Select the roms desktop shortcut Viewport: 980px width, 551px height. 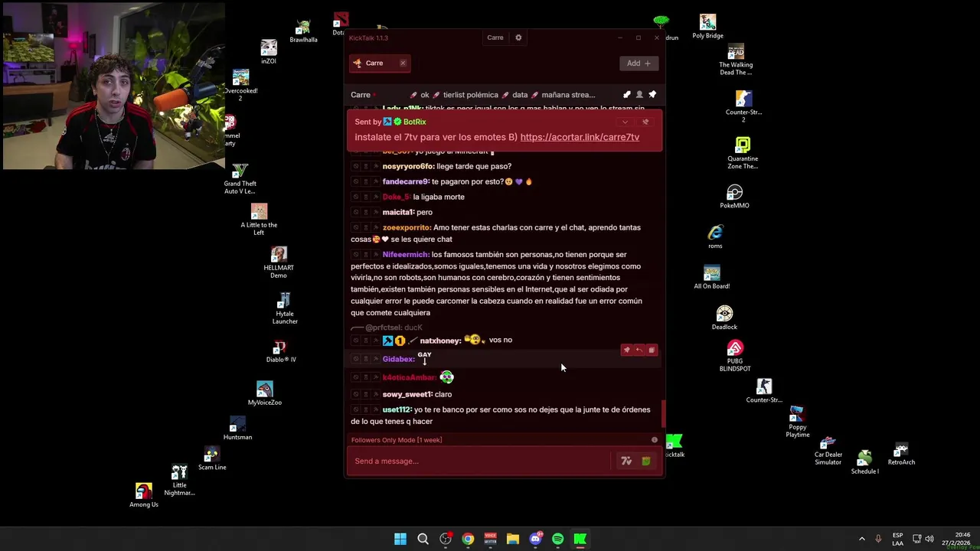(715, 236)
